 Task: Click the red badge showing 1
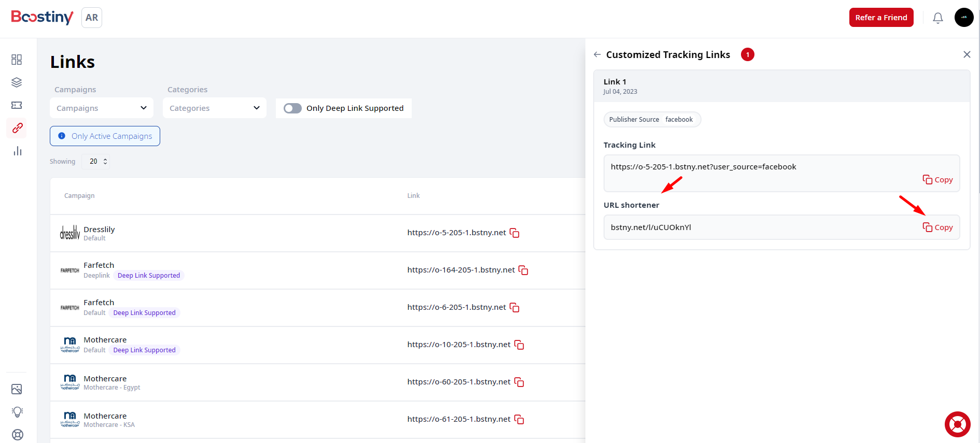747,54
